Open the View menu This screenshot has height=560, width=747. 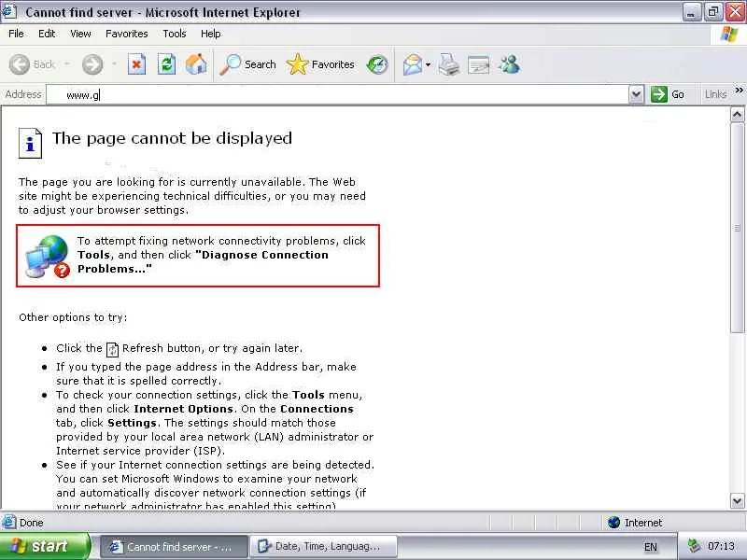tap(80, 34)
